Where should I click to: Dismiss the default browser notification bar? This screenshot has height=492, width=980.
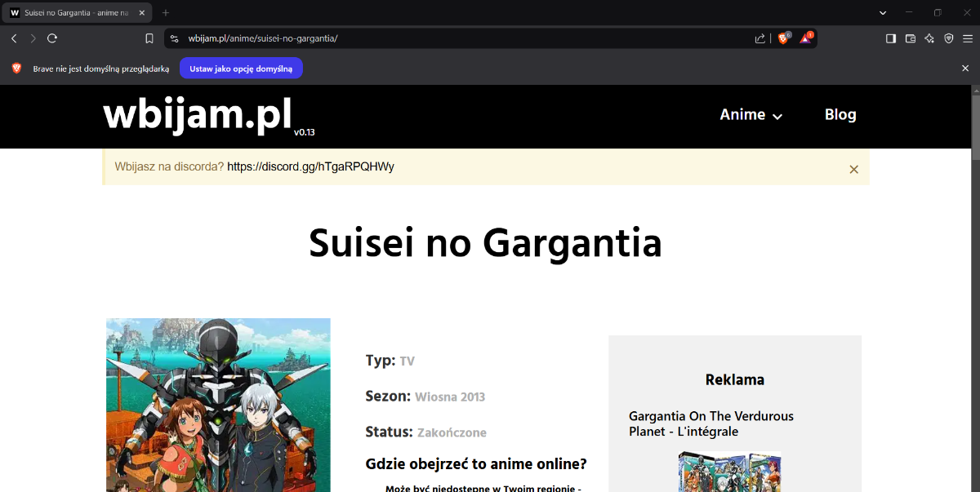click(965, 69)
